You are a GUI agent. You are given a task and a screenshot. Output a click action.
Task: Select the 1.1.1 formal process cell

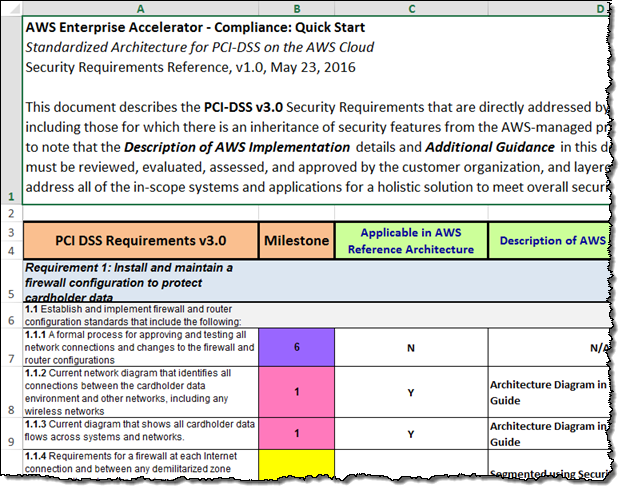point(140,347)
